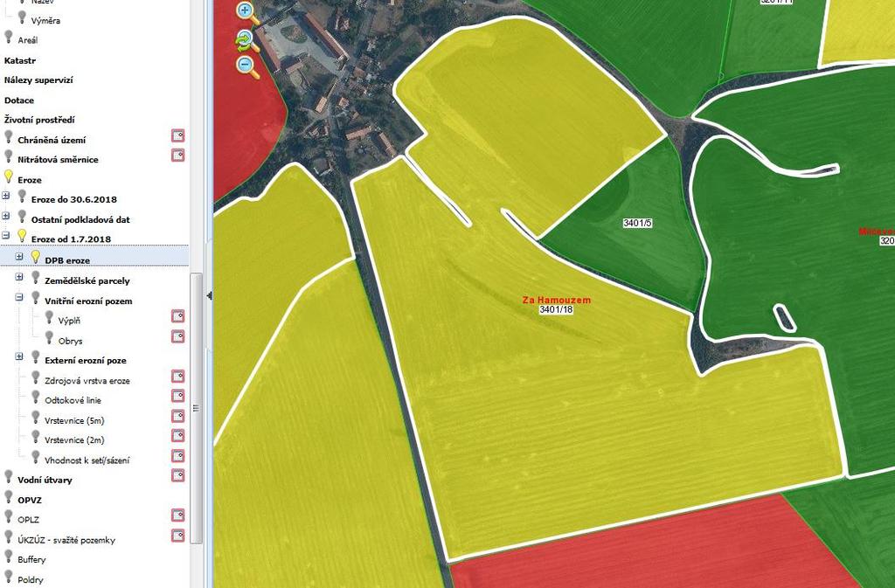
Task: Click parcel number 3401/5 on the map
Action: (x=637, y=223)
